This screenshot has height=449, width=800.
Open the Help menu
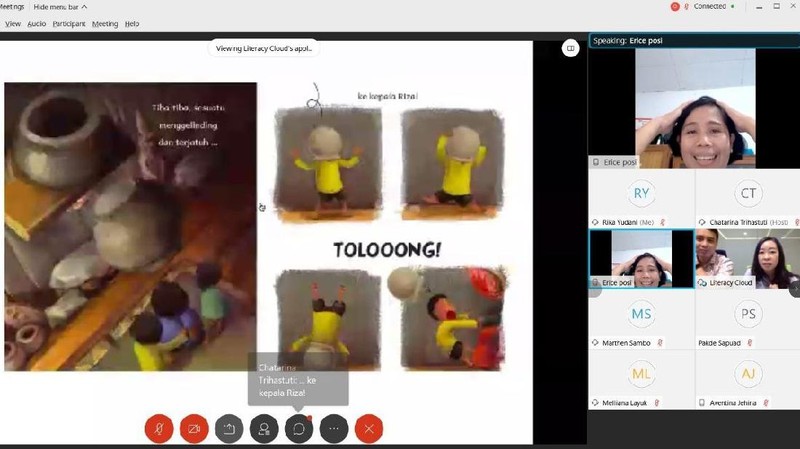pos(132,23)
